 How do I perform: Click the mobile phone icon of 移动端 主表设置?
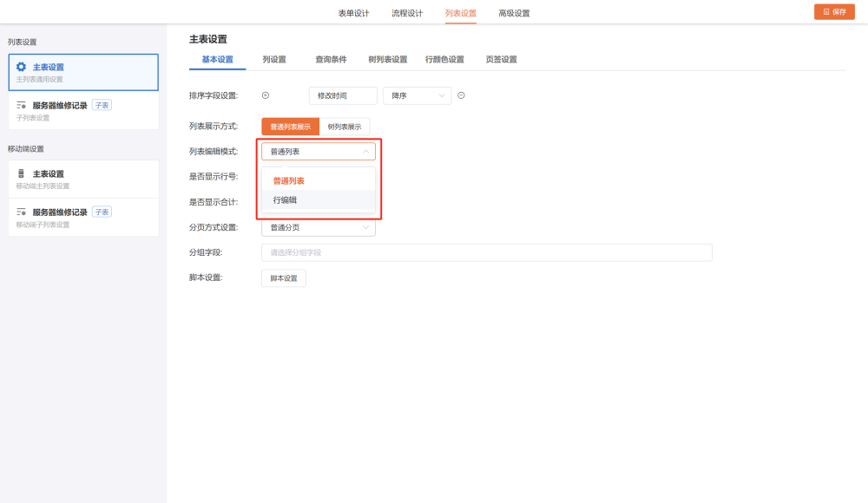pyautogui.click(x=22, y=173)
